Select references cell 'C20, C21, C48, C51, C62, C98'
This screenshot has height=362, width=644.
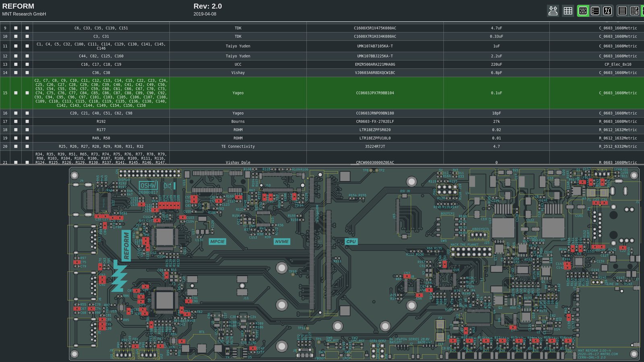pyautogui.click(x=101, y=113)
